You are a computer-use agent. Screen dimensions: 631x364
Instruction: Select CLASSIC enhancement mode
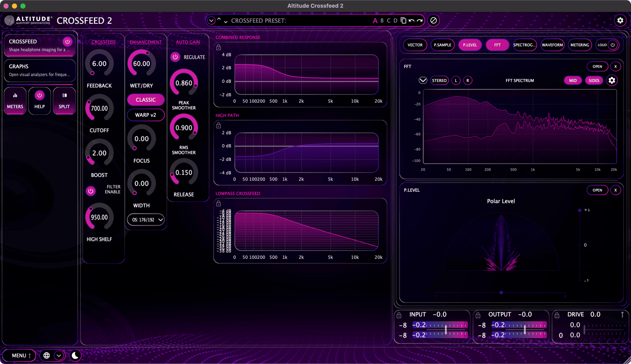146,100
